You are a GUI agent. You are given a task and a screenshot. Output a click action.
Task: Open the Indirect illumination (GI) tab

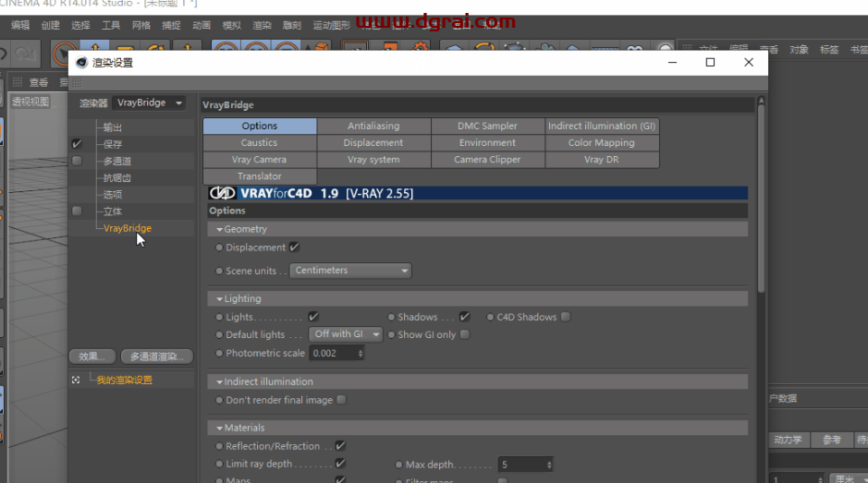pos(602,127)
